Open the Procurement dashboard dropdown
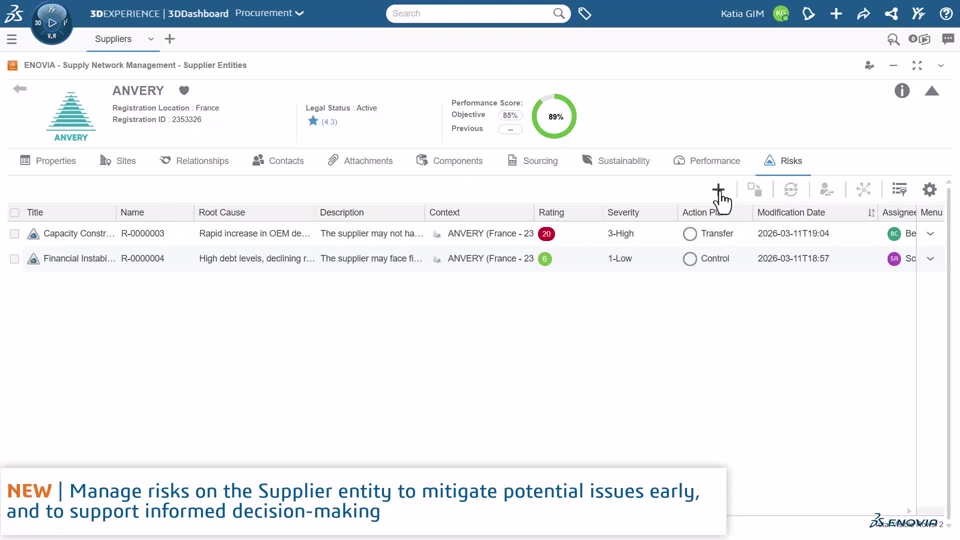 pos(269,13)
